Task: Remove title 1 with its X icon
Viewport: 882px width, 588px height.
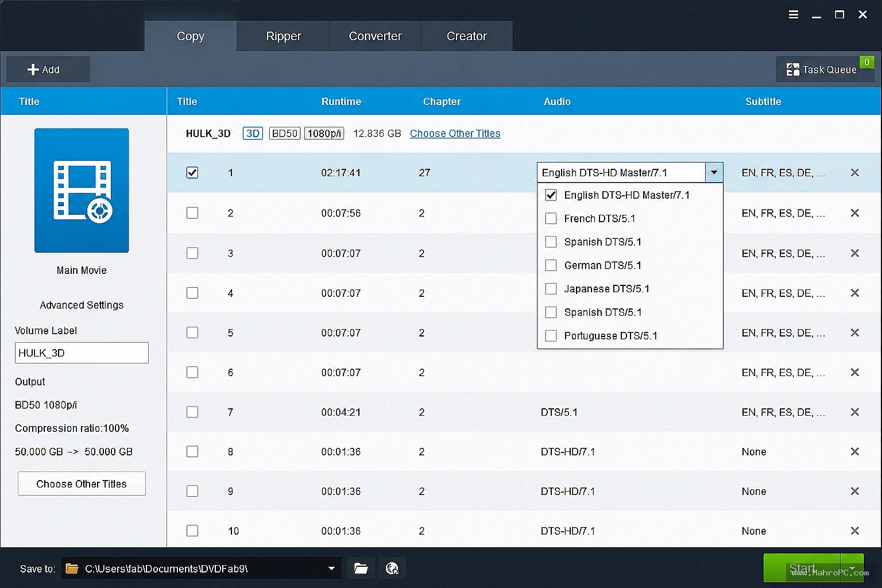Action: (854, 172)
